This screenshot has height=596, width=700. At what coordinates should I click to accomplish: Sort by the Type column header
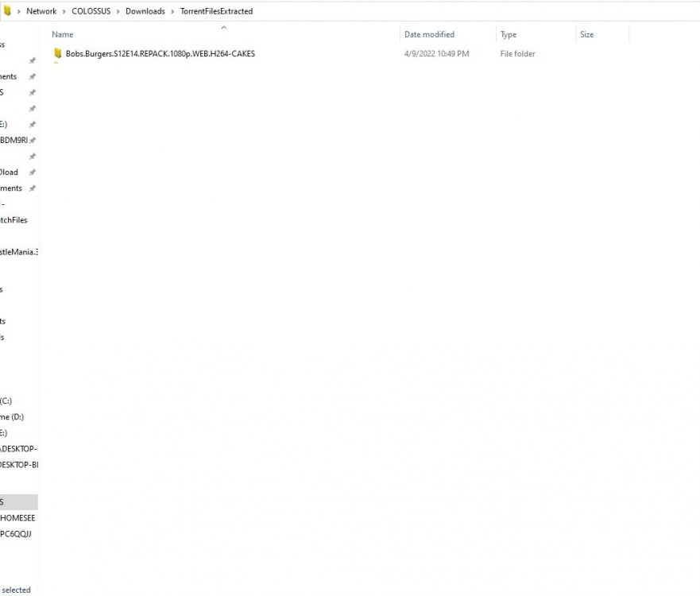click(x=508, y=34)
